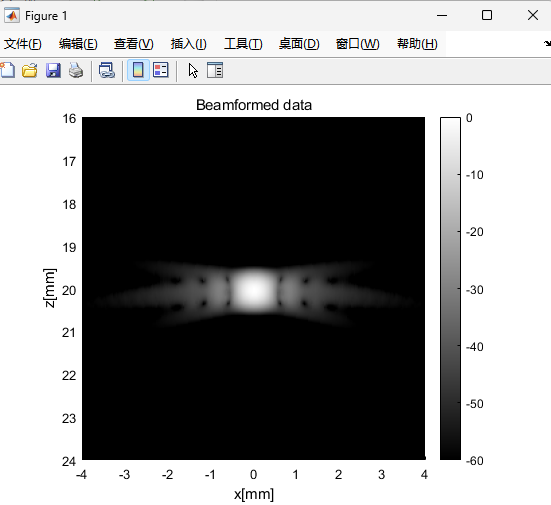Click the colorbar tick label '-60'

[x=474, y=461]
